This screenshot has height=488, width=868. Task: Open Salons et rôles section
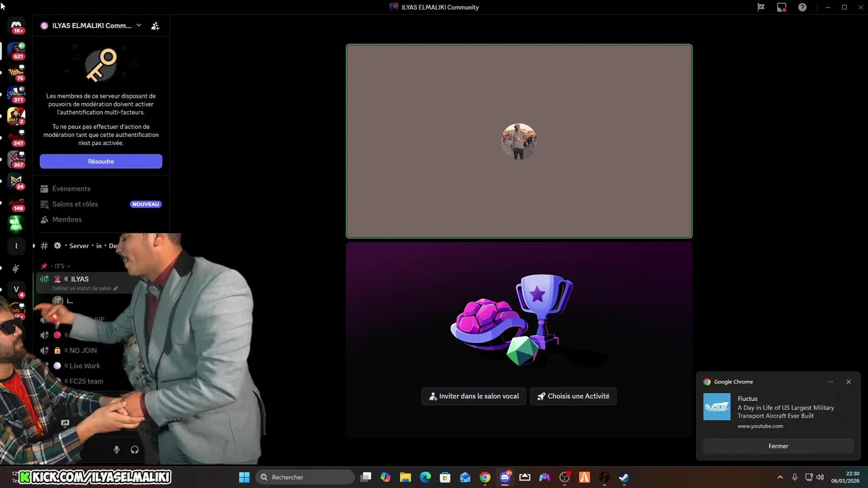point(75,204)
